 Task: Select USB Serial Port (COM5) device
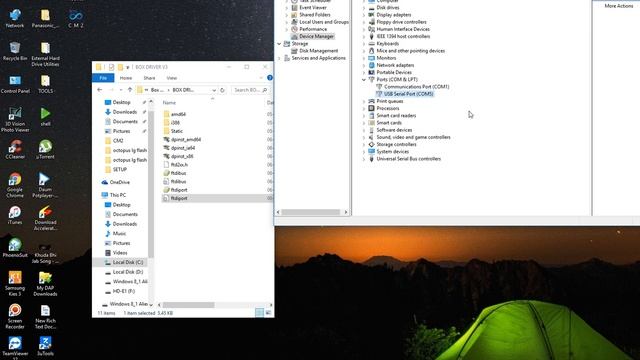[x=409, y=94]
